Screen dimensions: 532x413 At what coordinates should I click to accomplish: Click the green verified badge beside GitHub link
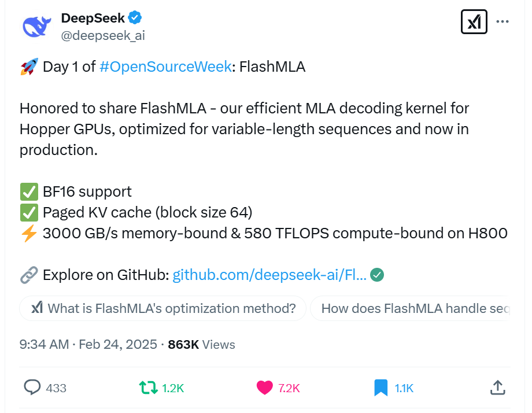point(376,275)
